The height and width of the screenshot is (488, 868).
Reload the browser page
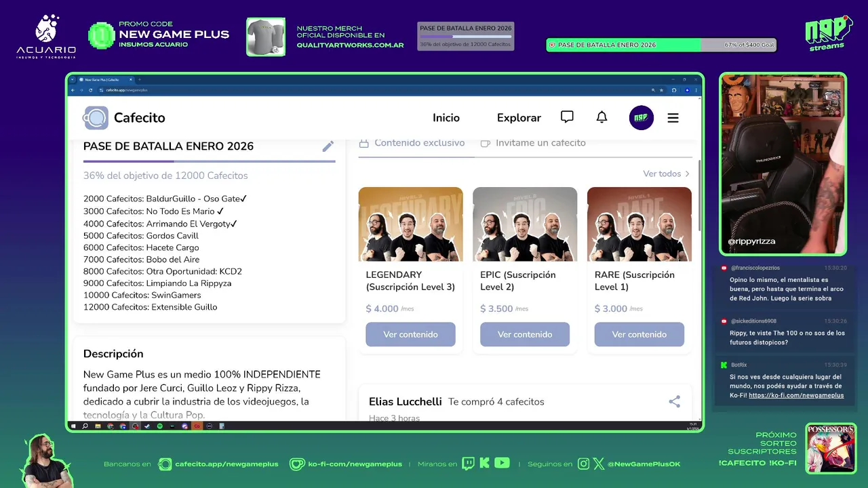tap(90, 90)
